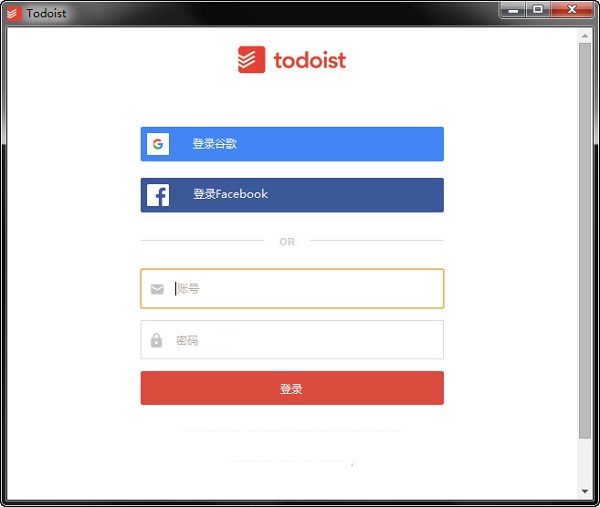Click the envelope icon in account field
This screenshot has width=600, height=507.
coord(157,289)
